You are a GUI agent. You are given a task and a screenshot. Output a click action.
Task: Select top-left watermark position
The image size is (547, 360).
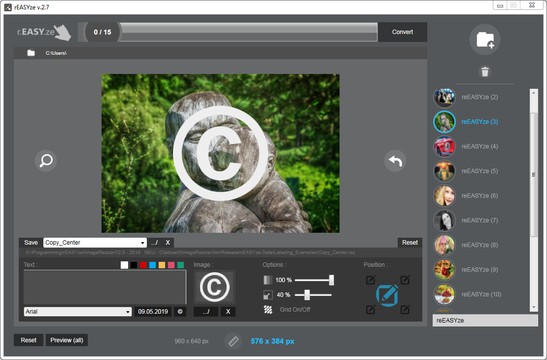click(370, 279)
